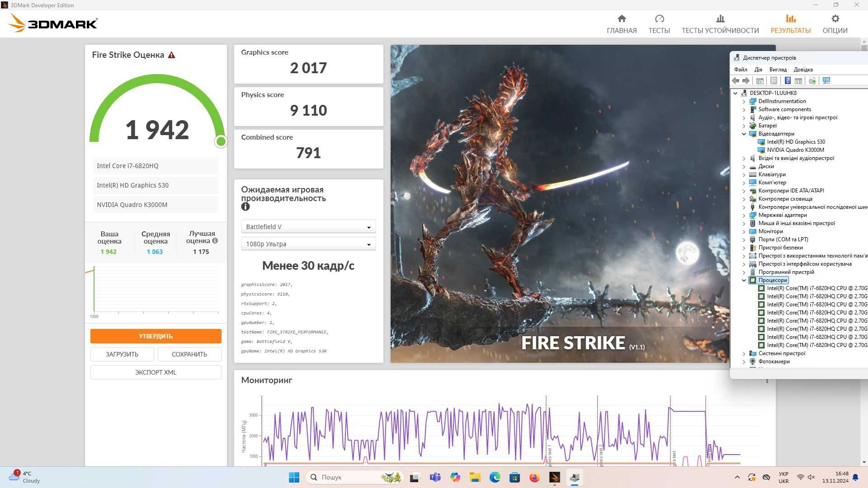
Task: Click Device Manager icon in taskbar
Action: click(575, 477)
